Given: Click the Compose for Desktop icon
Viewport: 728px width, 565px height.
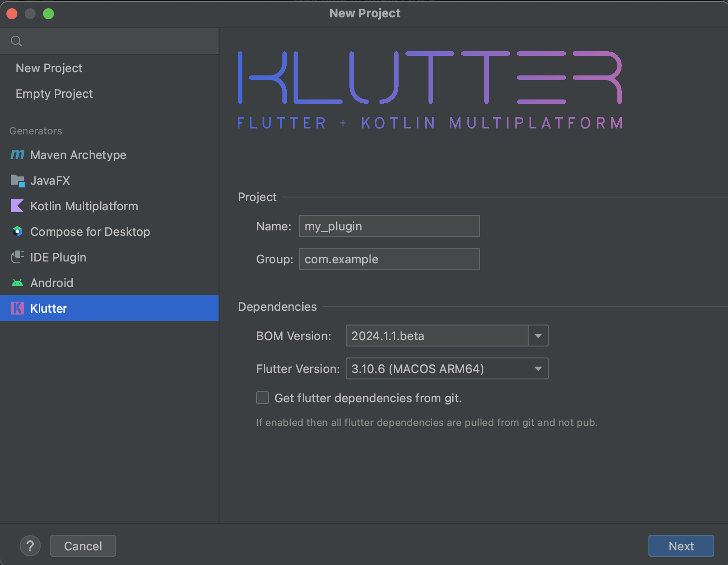Looking at the screenshot, I should 17,232.
